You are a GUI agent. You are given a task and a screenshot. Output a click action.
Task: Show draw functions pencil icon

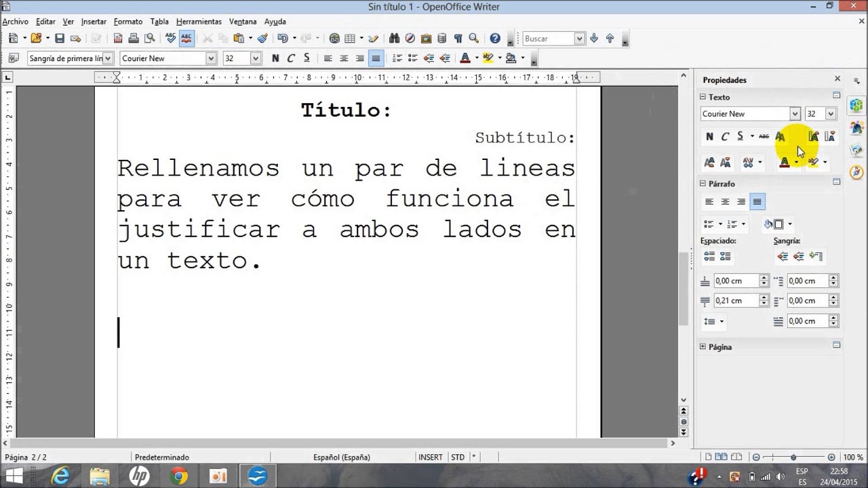click(373, 39)
